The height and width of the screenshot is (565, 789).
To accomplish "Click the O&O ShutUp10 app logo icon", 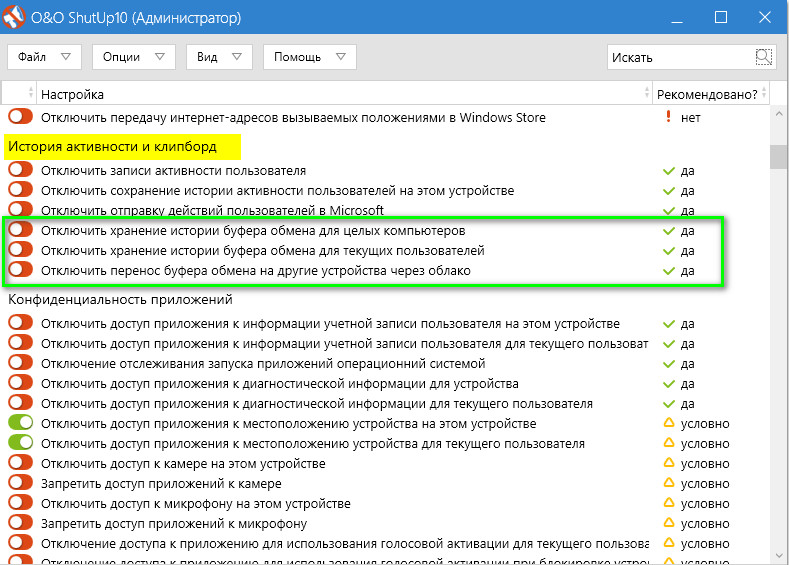I will [x=14, y=17].
